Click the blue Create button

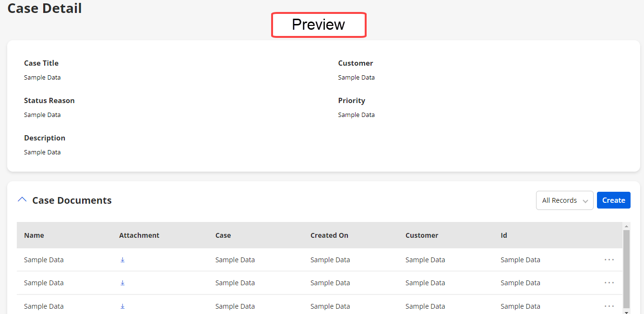(613, 200)
